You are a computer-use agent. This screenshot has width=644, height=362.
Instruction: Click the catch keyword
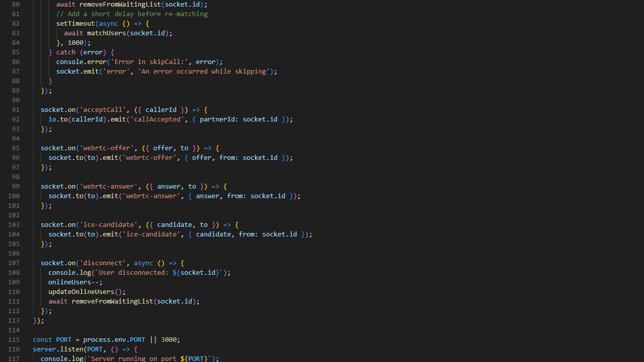pos(66,52)
